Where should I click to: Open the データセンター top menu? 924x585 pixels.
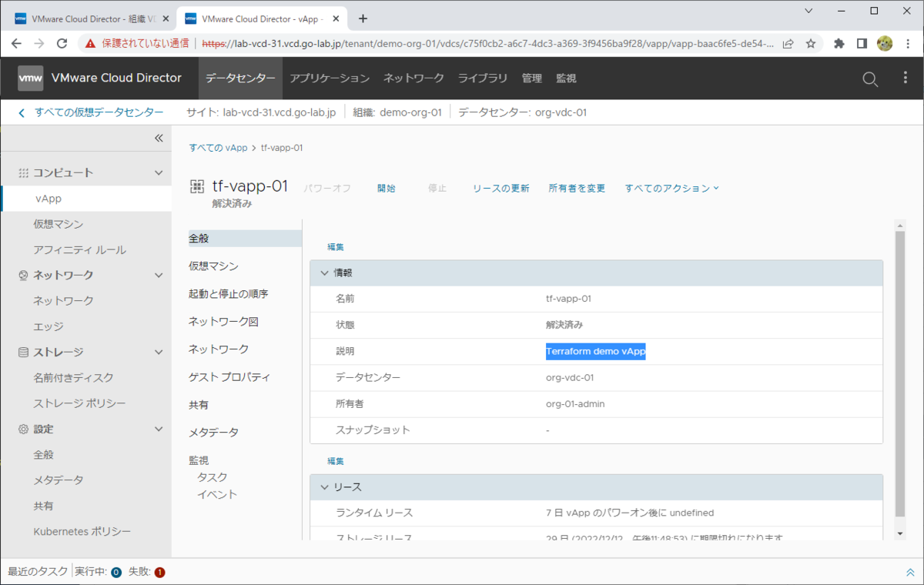pos(240,79)
